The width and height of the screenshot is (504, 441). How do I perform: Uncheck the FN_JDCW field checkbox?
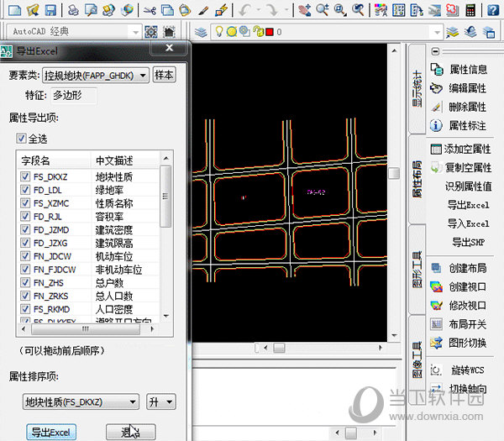coord(25,256)
